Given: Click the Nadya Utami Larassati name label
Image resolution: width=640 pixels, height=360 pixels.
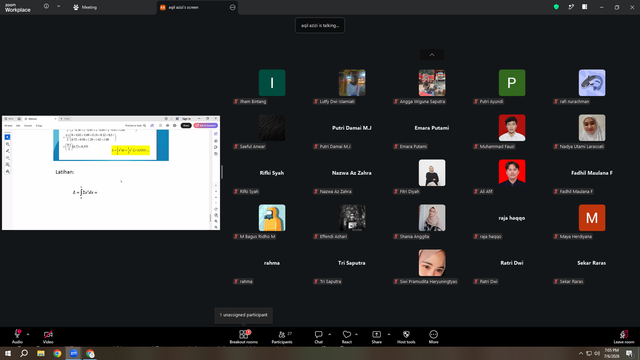Looking at the screenshot, I should point(579,147).
